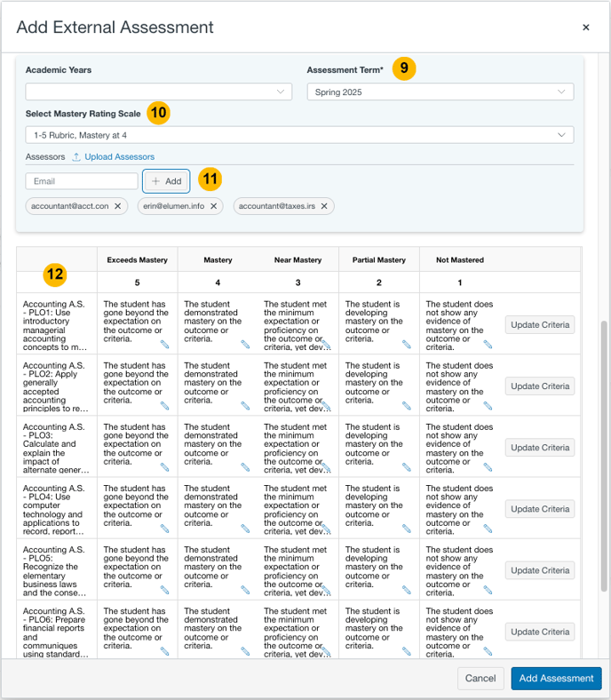Remove accountant@taxes.irs assessor chip
This screenshot has width=611, height=700.
pos(324,206)
